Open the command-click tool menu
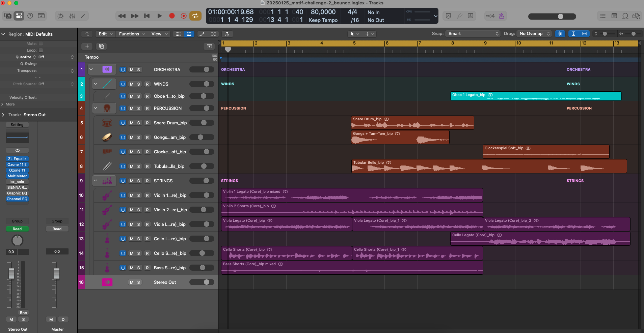The height and width of the screenshot is (333, 644). [369, 34]
